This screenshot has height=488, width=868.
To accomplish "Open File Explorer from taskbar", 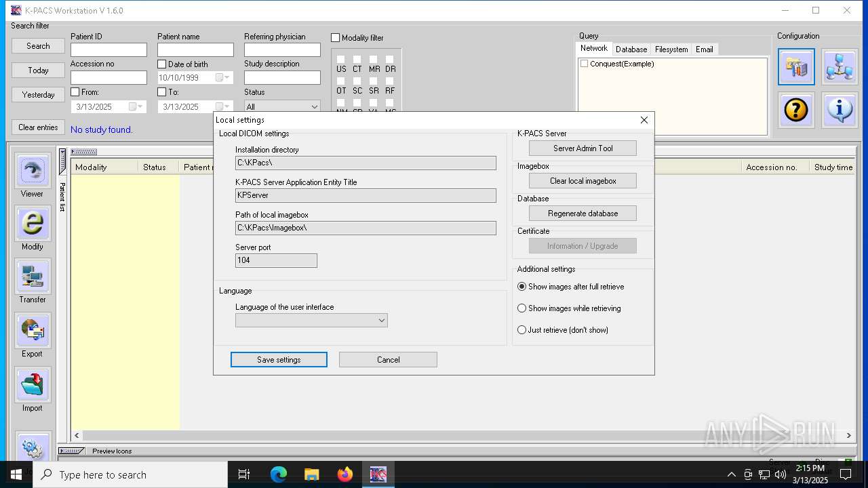I will [x=311, y=474].
